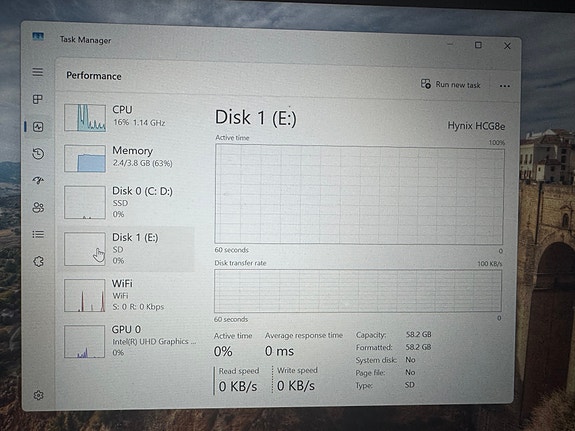Click the Formatted 58.2 GB value
This screenshot has width=575, height=431.
pyautogui.click(x=418, y=347)
